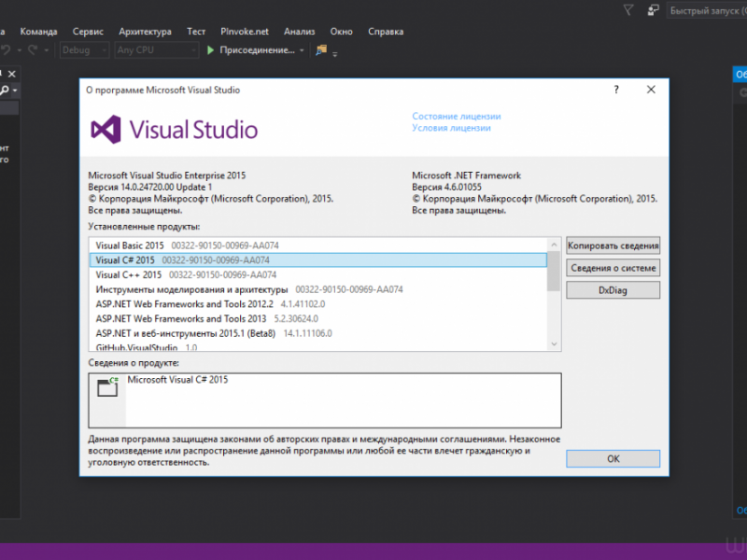Screen dimensions: 747x560
Task: Click the green Start debugging arrow icon
Action: (x=211, y=50)
